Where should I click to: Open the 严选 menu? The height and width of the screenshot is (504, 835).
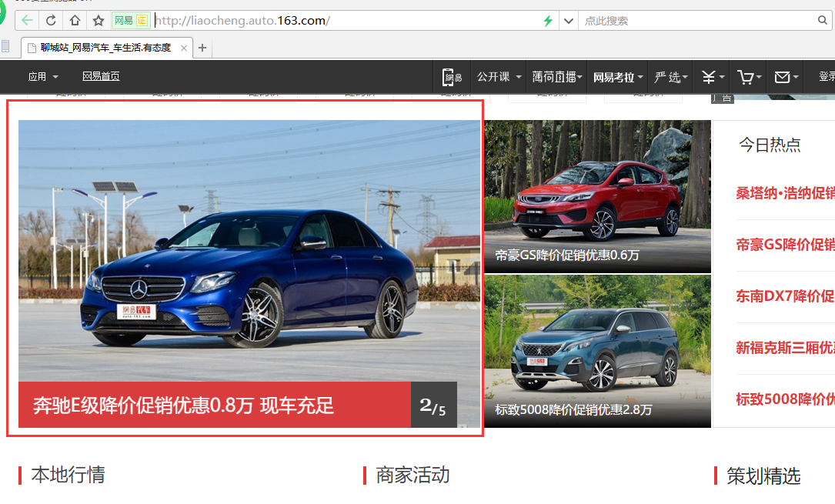pos(671,77)
